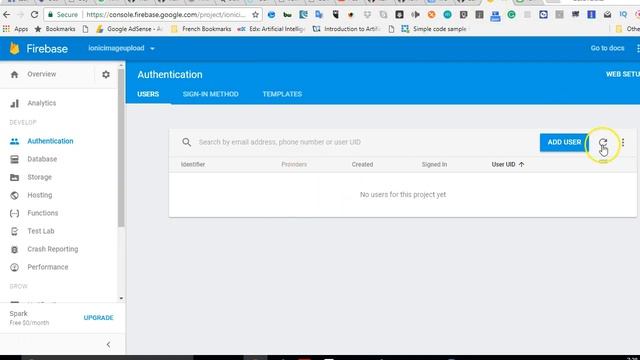Sort by User UID arrow
Screen dimensions: 640x360
pyautogui.click(x=521, y=164)
